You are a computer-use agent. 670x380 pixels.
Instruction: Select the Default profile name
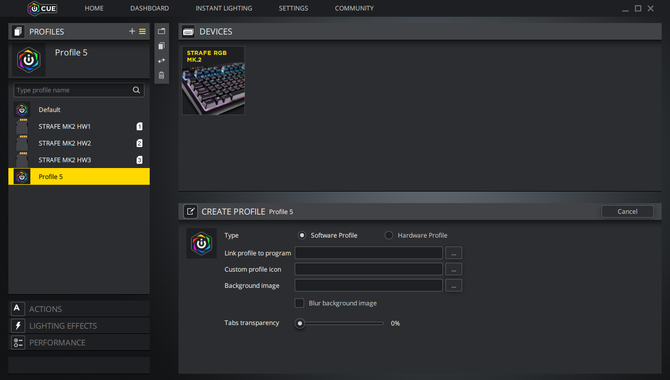(x=50, y=110)
